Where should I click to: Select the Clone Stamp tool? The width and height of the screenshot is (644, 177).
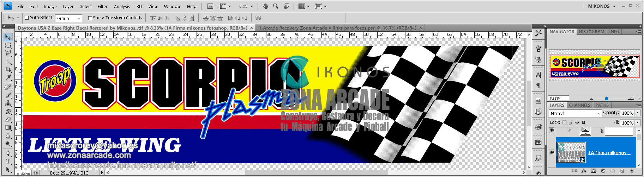coord(8,103)
